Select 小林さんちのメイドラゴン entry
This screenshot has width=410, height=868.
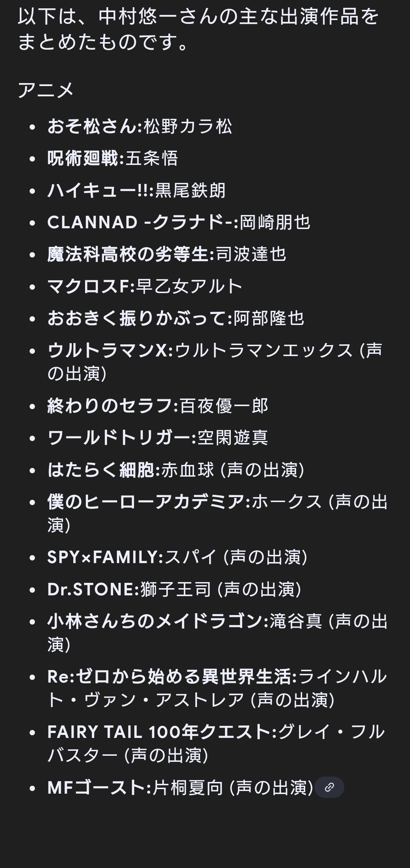(x=217, y=633)
